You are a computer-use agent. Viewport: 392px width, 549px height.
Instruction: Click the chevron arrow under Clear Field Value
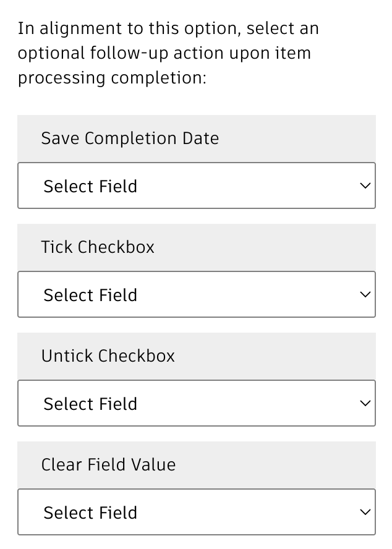coord(365,512)
